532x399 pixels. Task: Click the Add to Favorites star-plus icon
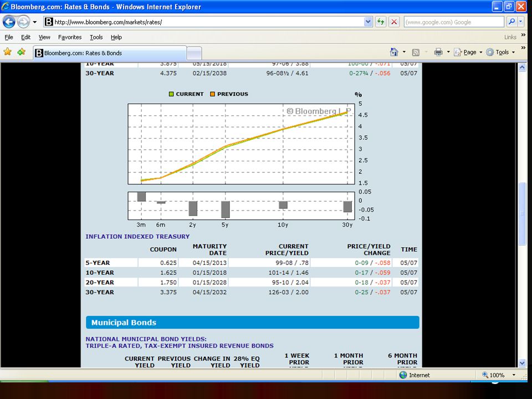22,52
